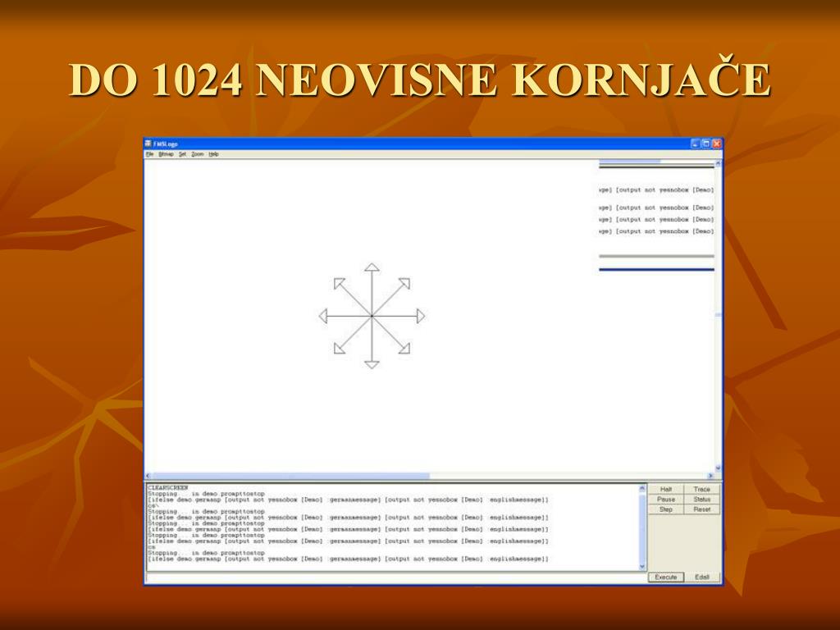The width and height of the screenshot is (840, 630).
Task: Click FMSLogo title bar icon
Action: pyautogui.click(x=148, y=144)
